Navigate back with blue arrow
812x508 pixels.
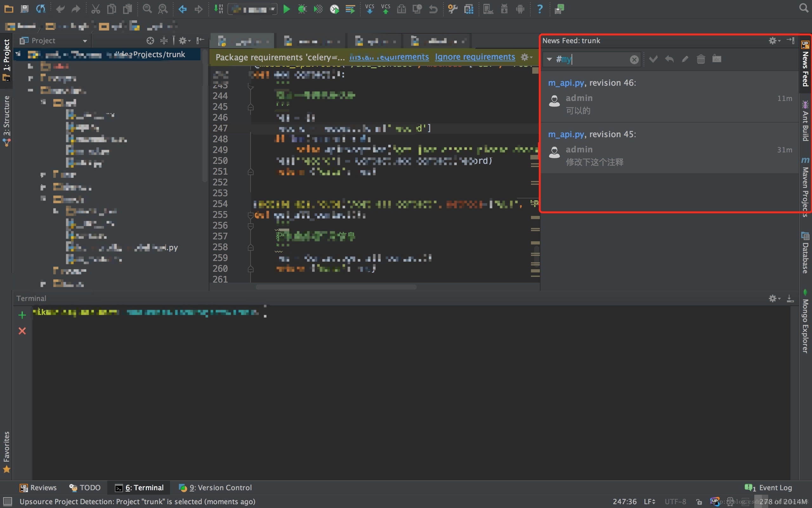tap(182, 9)
